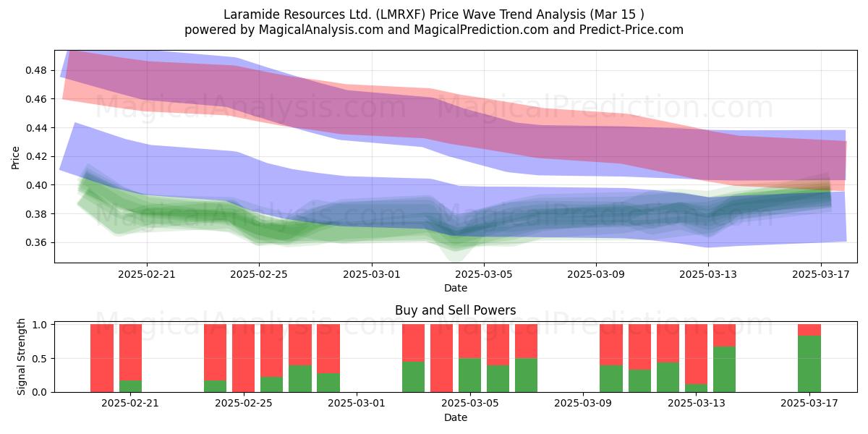The width and height of the screenshot is (868, 434).
Task: Click 2025-03-09 date label under price chart
Action: click(596, 275)
